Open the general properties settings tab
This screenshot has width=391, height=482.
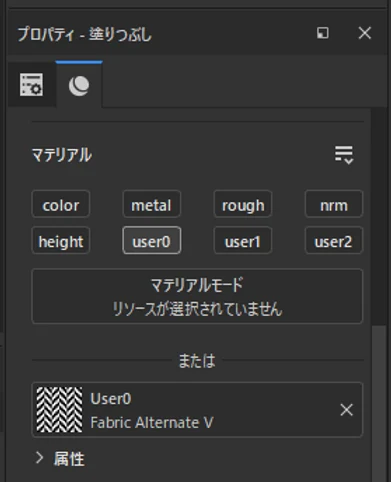pos(31,85)
